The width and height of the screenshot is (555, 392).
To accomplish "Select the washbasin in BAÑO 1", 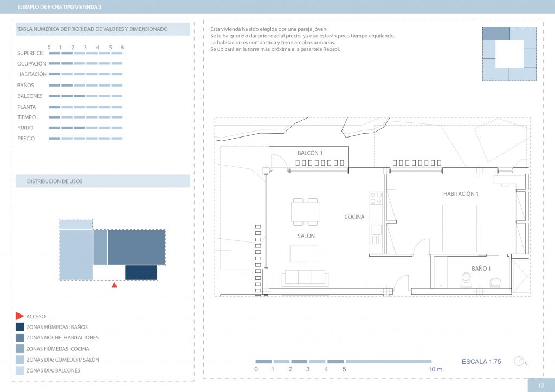I will tap(494, 282).
